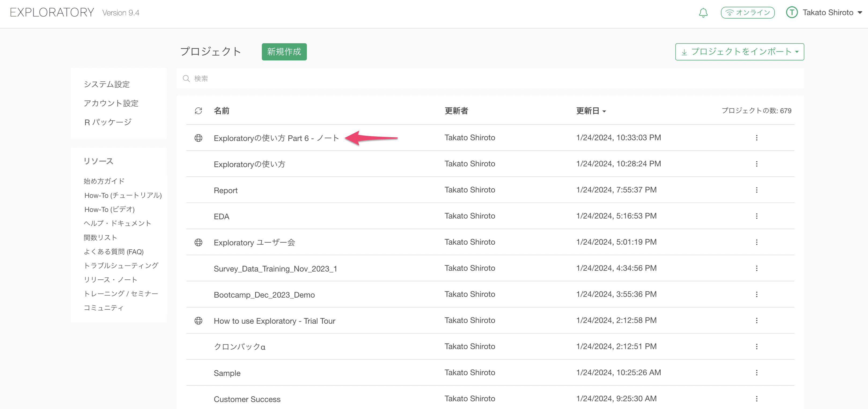The image size is (868, 409).
Task: Open the EDA project
Action: 221,217
